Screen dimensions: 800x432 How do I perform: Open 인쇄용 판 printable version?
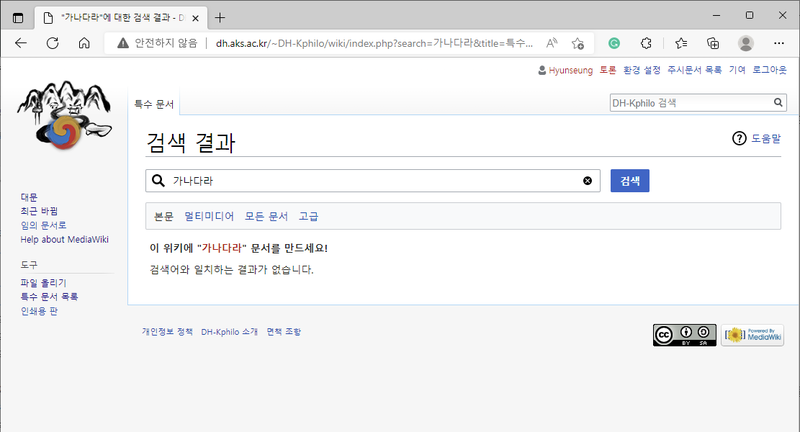point(39,311)
